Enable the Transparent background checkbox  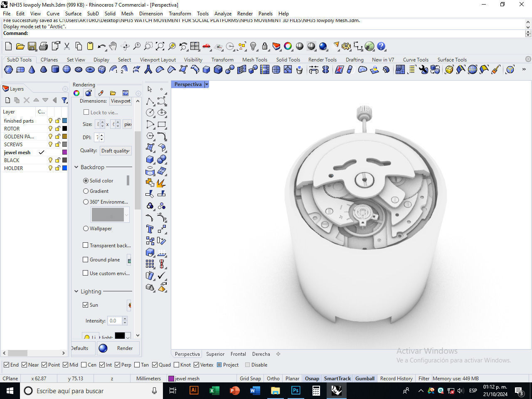tap(86, 246)
